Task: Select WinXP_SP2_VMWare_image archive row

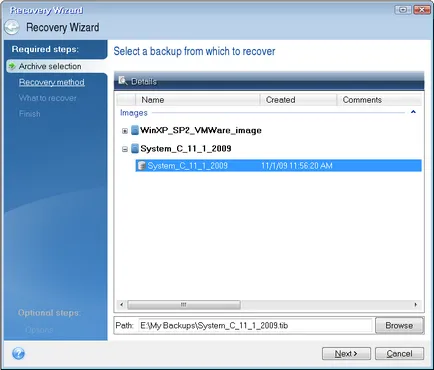Action: (x=201, y=130)
